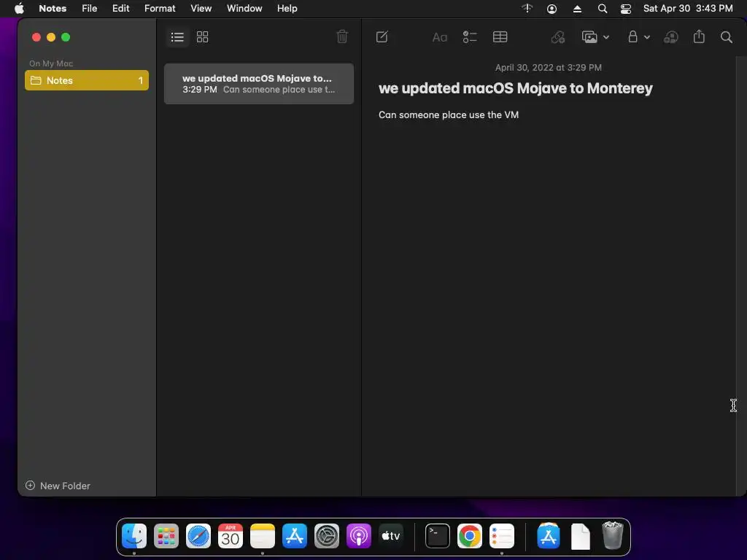Open the text format Aa button
This screenshot has width=747, height=560.
pyautogui.click(x=439, y=37)
